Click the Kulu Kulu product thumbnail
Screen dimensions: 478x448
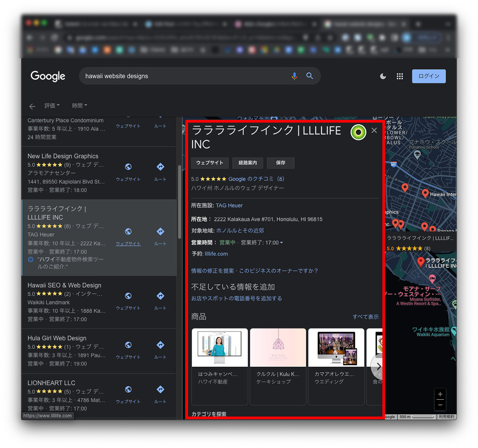[278, 348]
